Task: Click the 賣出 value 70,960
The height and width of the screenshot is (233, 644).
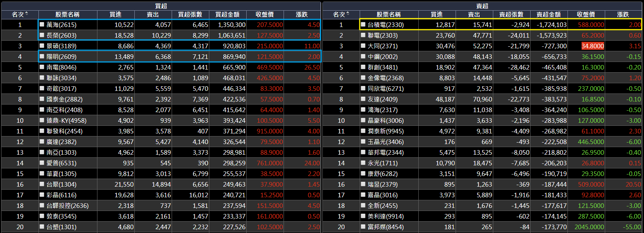Action: click(483, 99)
